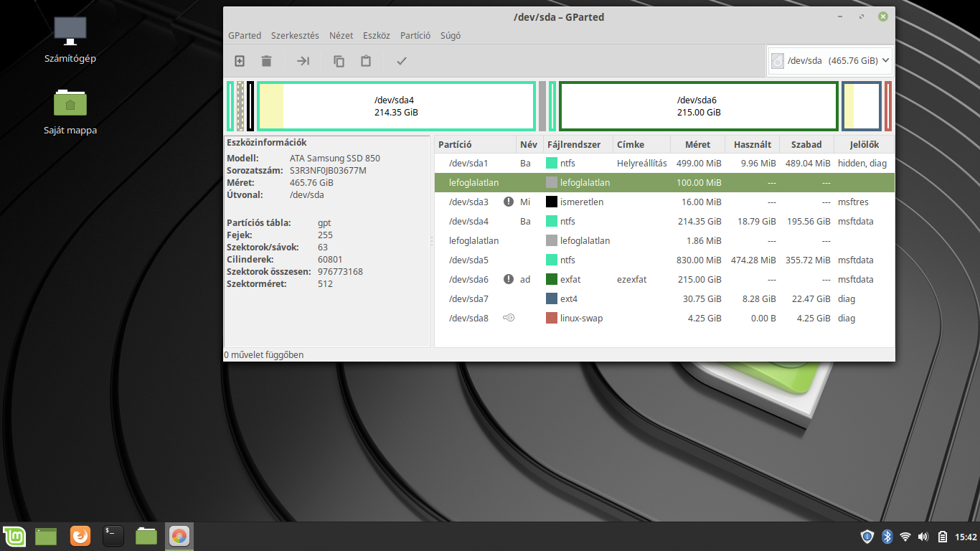980x551 pixels.
Task: Click the Méret column header
Action: 697,144
